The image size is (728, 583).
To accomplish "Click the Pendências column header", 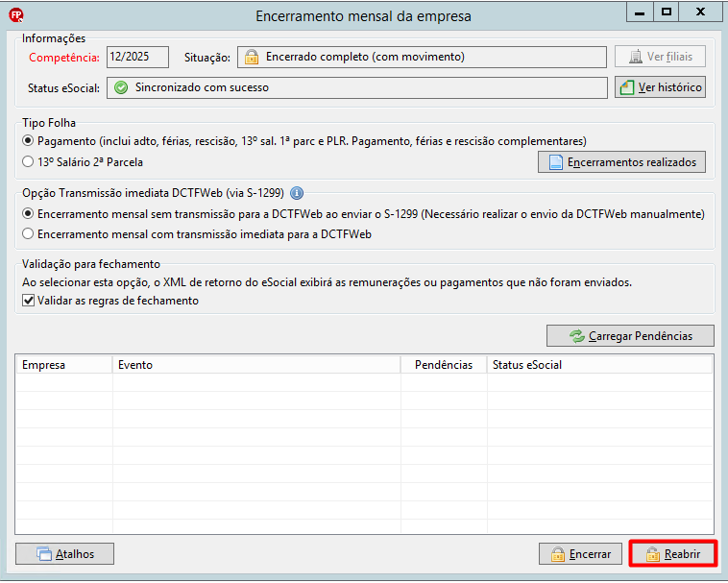I will pyautogui.click(x=444, y=365).
